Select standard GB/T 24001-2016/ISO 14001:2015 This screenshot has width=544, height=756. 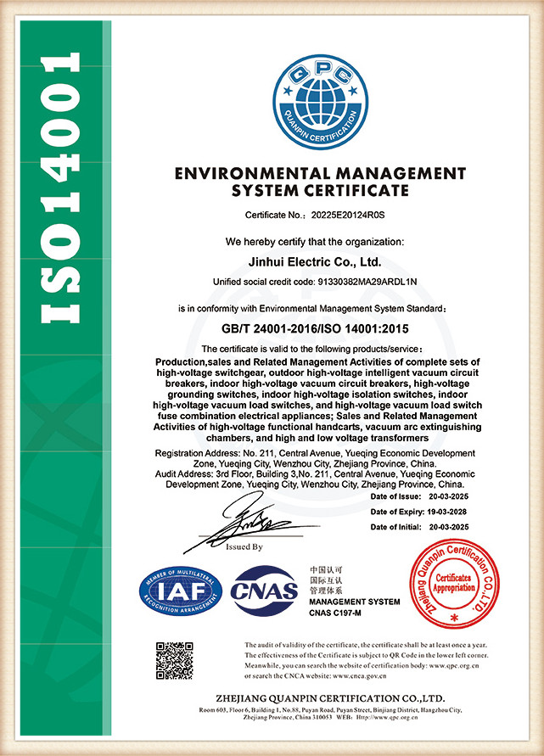pos(315,329)
